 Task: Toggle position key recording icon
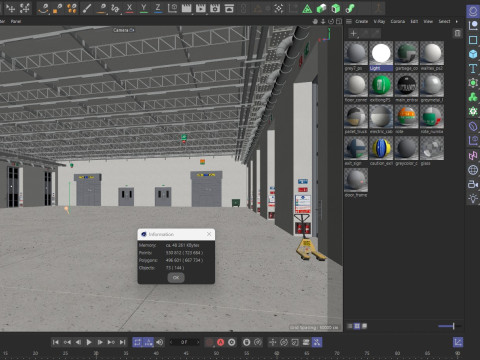click(x=273, y=342)
